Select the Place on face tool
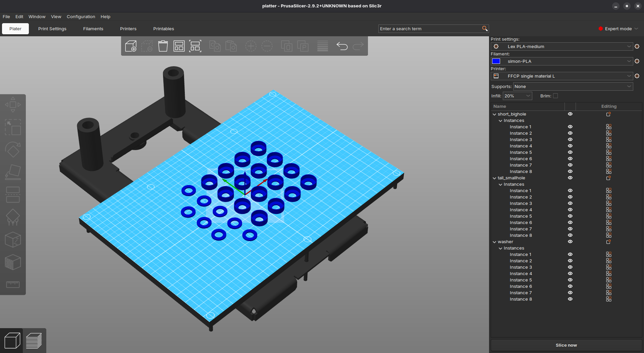644x353 pixels. tap(13, 172)
